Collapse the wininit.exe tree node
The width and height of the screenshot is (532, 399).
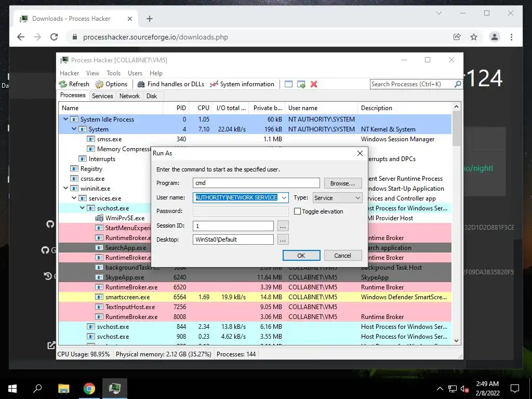tap(66, 188)
